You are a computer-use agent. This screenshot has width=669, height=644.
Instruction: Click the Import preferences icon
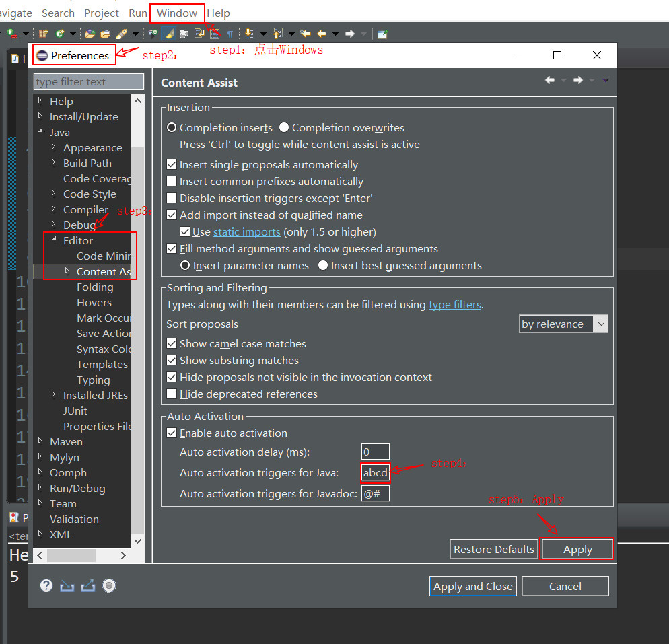67,586
